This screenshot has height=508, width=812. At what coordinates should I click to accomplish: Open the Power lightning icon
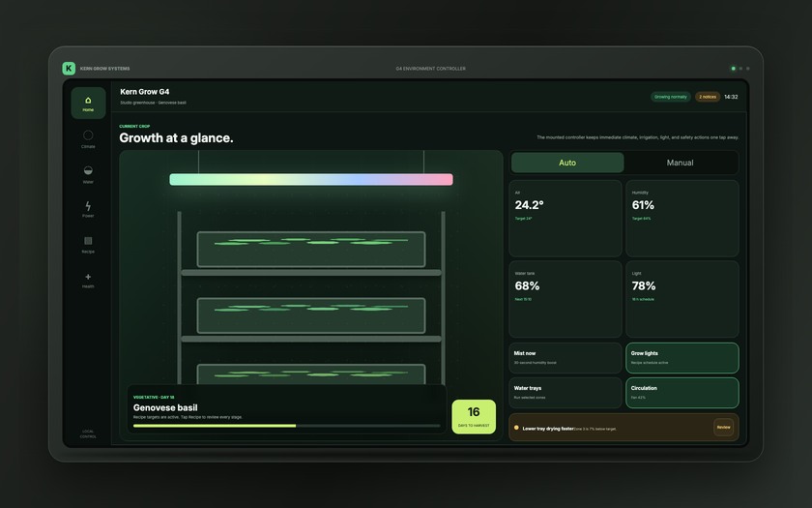pyautogui.click(x=88, y=206)
